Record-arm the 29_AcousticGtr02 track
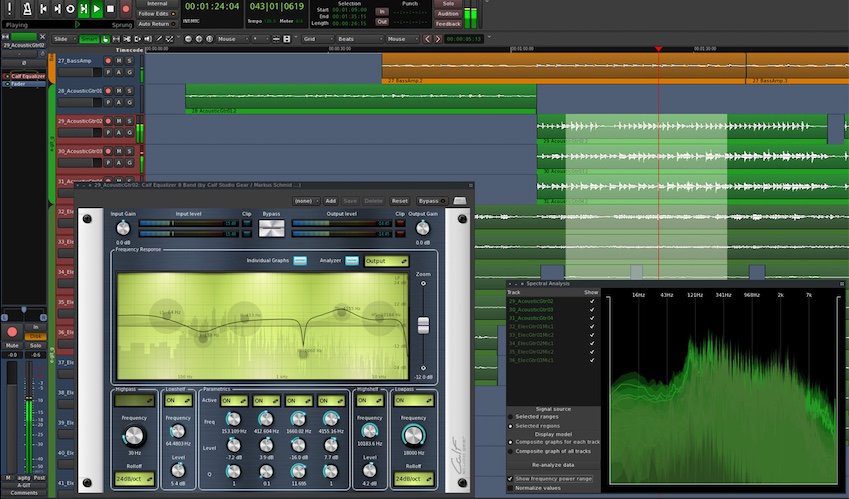This screenshot has height=499, width=849. tap(108, 121)
